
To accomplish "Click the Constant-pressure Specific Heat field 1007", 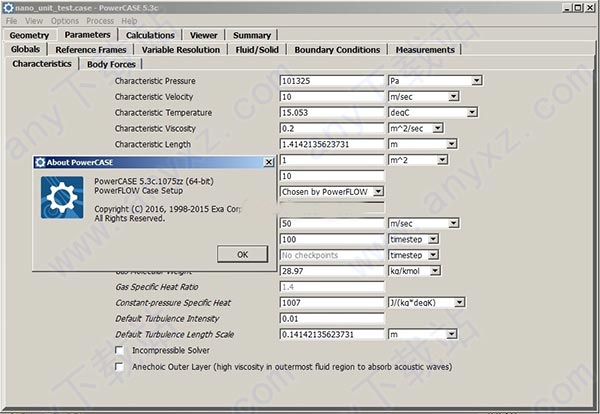I will coord(332,303).
